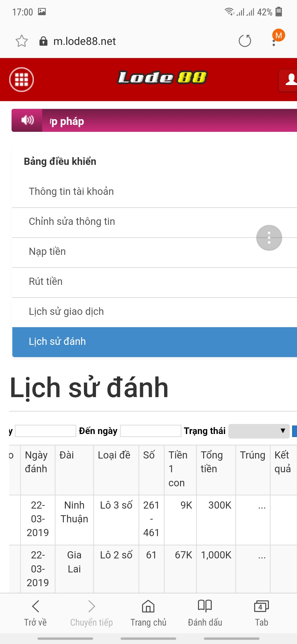Screen dimensions: 297x644
Task: Open Lịch sử giao dịch
Action: coord(66,312)
